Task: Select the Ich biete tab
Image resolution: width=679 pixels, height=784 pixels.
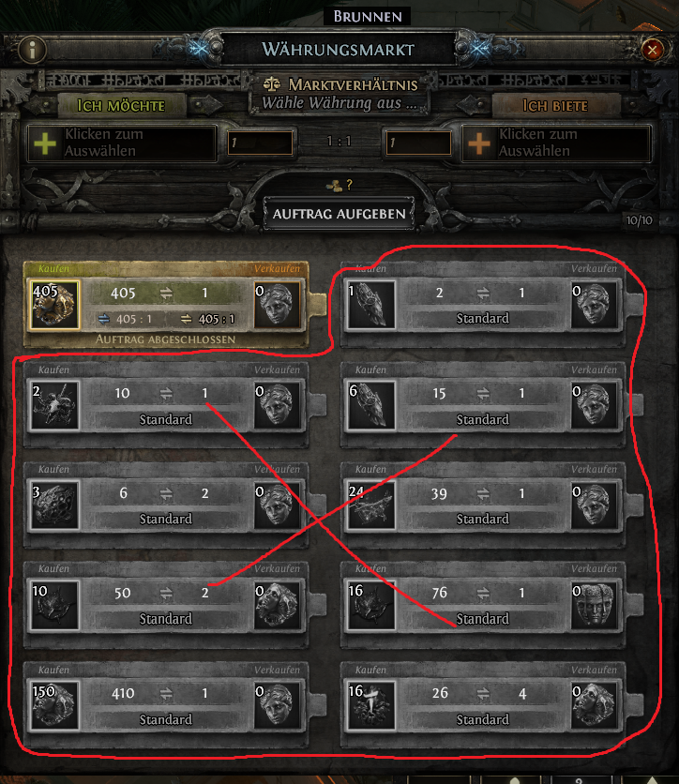Action: pos(555,105)
